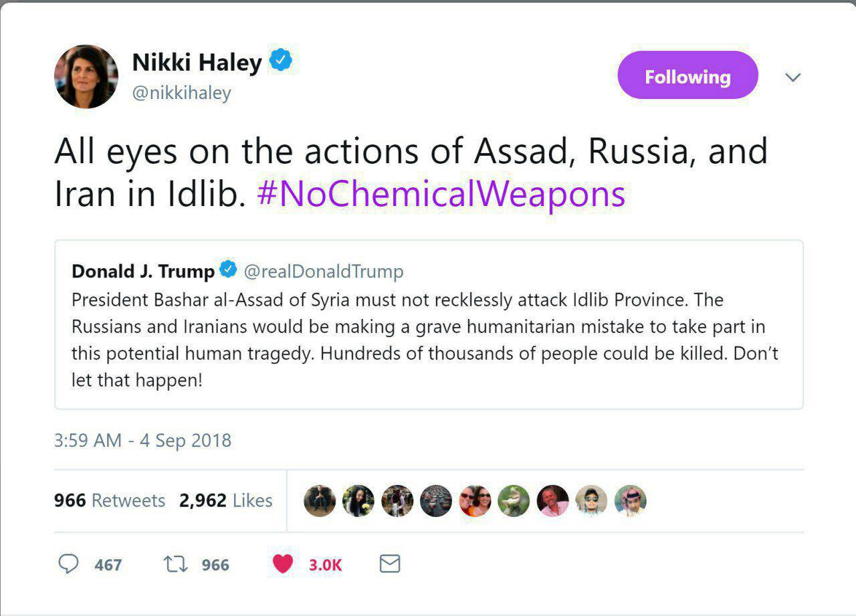The width and height of the screenshot is (856, 616).
Task: Click the Nikki Haley display name
Action: (197, 62)
